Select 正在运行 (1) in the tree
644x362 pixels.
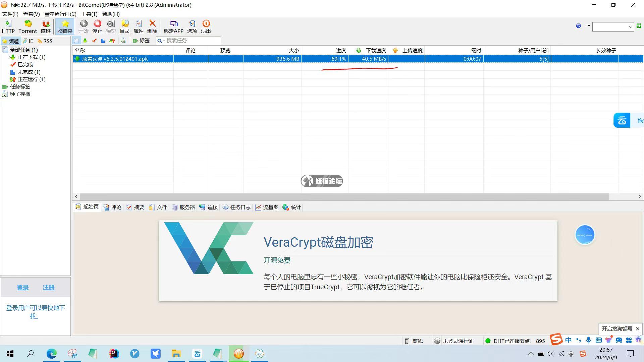click(x=32, y=79)
